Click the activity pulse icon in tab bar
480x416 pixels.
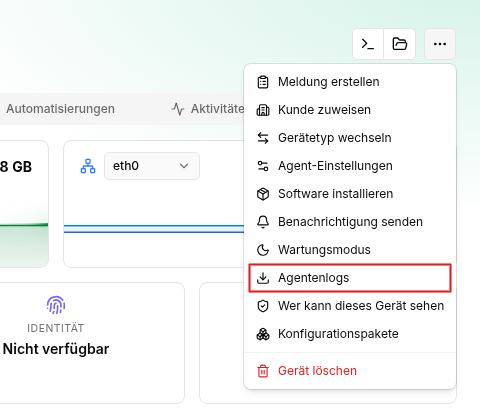[x=178, y=109]
